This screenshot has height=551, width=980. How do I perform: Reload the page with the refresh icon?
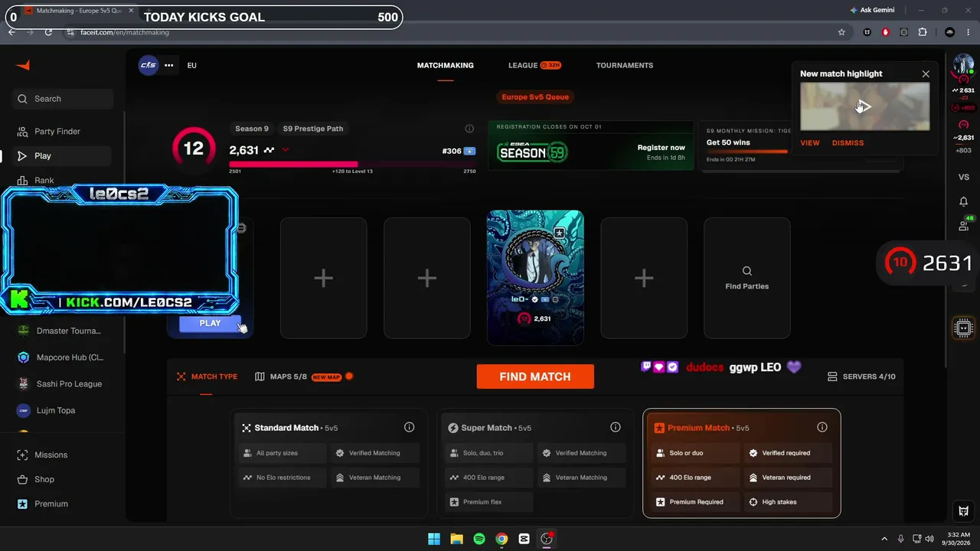tap(48, 32)
